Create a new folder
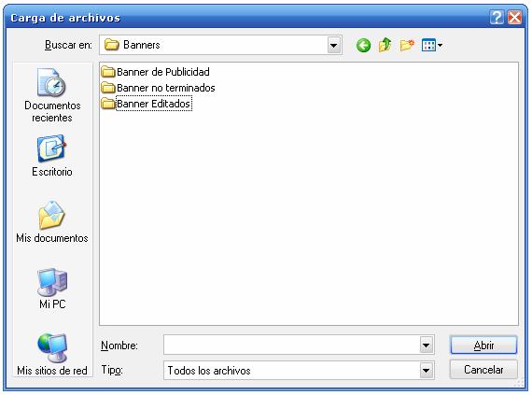 tap(407, 45)
